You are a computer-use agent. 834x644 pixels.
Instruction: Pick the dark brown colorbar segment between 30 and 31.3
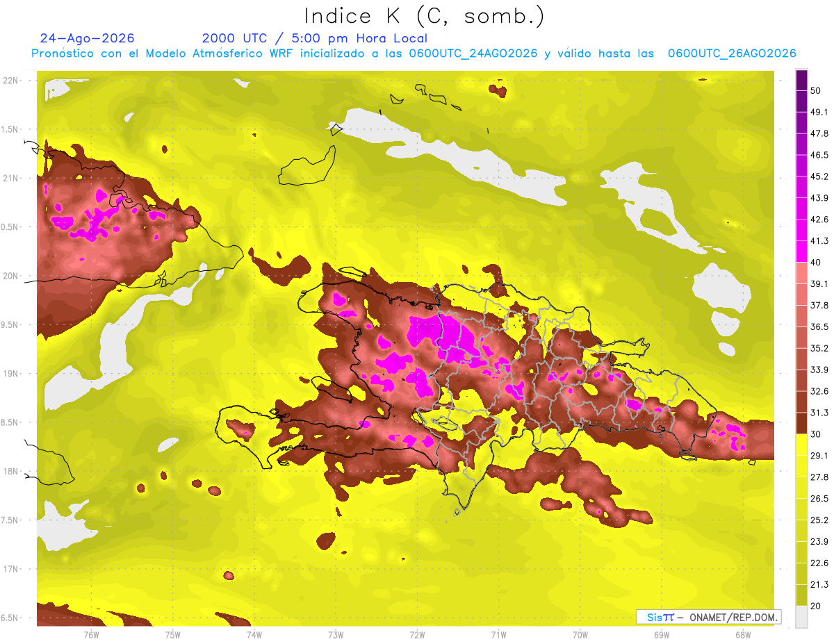point(801,423)
